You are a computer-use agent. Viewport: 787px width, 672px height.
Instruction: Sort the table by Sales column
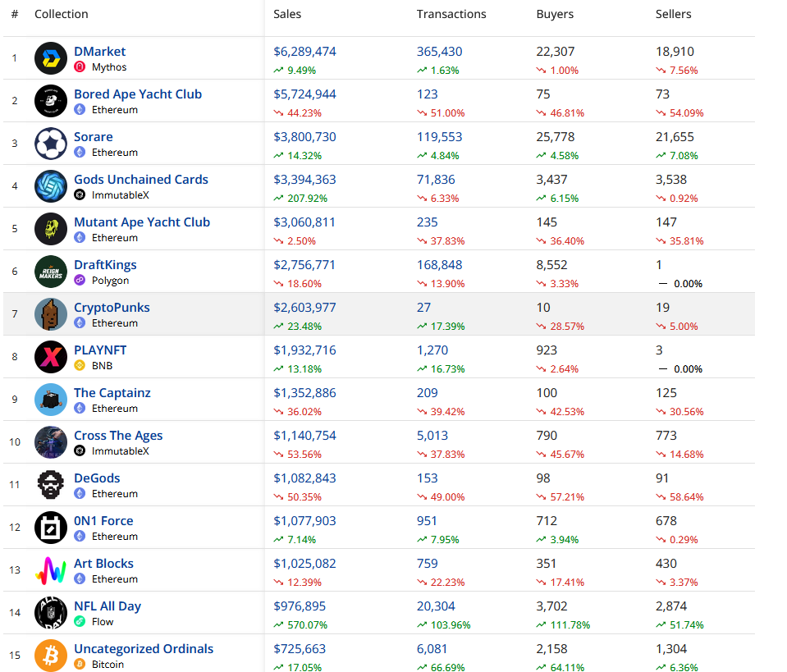coord(286,14)
